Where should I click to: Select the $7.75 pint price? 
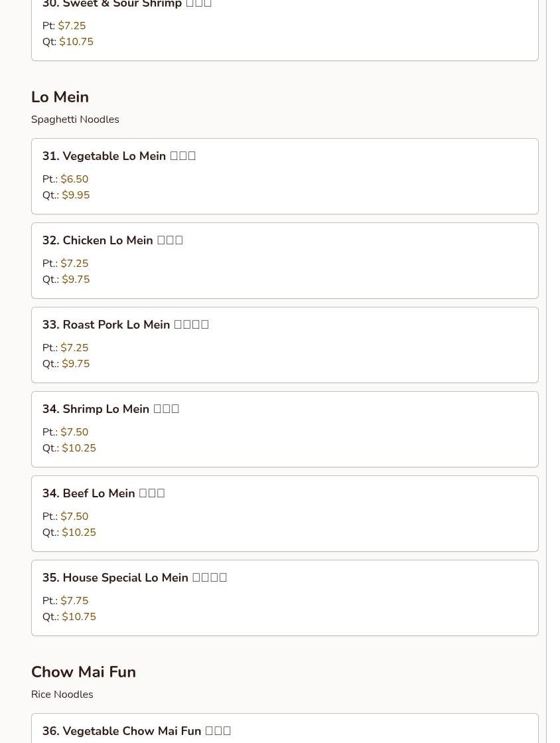[x=74, y=601]
